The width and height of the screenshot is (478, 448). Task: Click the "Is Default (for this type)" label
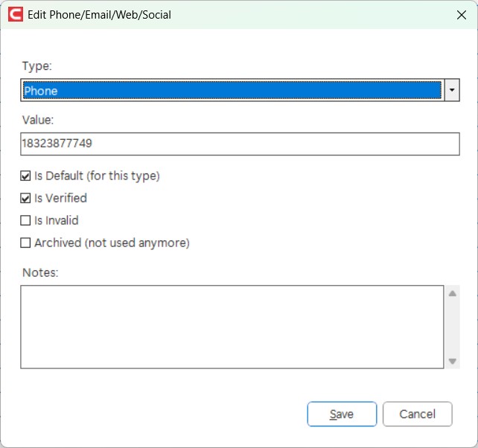[97, 176]
